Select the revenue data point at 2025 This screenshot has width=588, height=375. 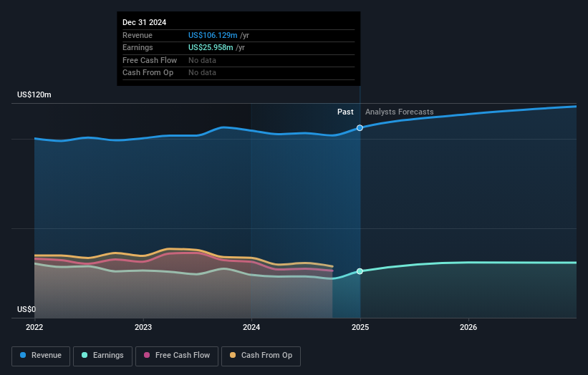coord(360,128)
